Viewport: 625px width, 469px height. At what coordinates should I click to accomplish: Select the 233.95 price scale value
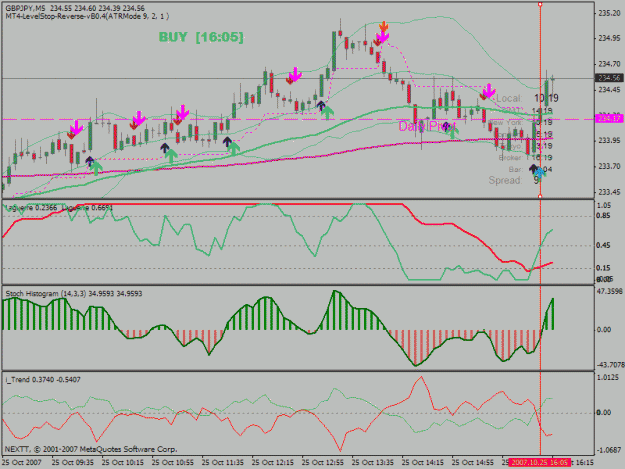tap(609, 141)
